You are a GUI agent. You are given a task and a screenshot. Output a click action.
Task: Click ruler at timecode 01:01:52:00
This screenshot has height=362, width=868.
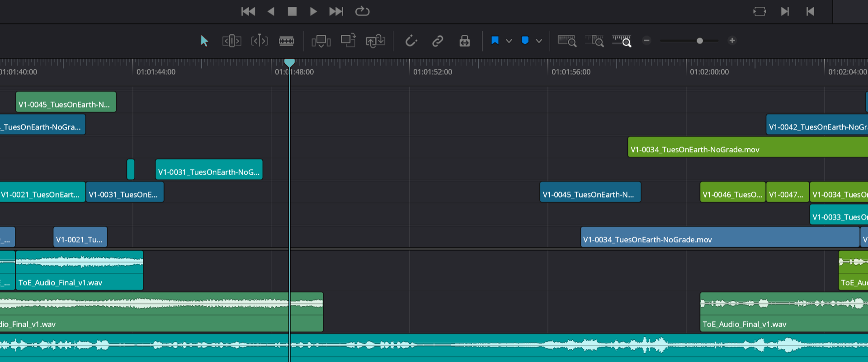point(433,72)
